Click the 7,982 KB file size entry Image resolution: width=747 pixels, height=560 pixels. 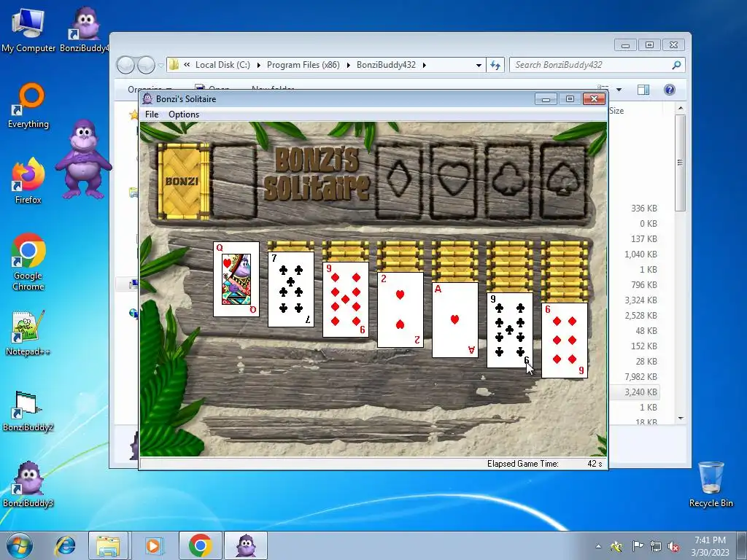(x=640, y=377)
